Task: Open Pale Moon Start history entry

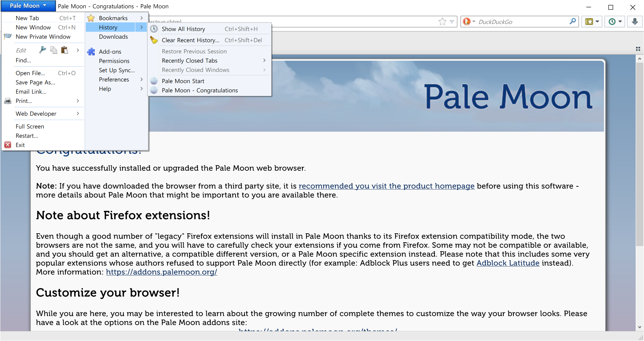Action: 210,81
